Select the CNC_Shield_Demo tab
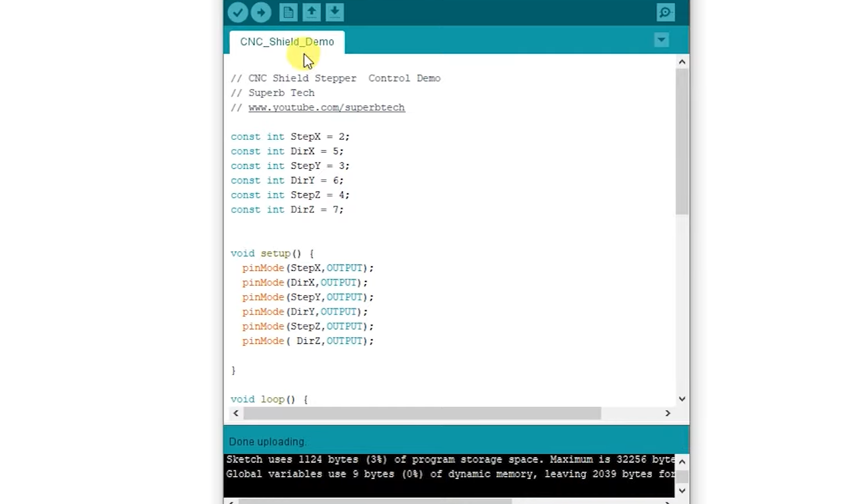The height and width of the screenshot is (504, 865). pos(287,42)
